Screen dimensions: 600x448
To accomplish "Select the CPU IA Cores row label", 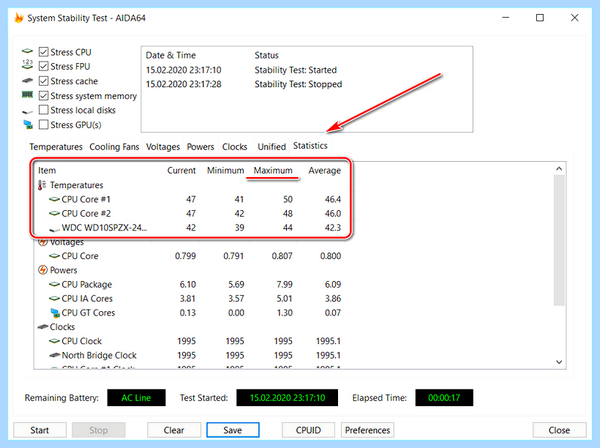I will tap(87, 298).
